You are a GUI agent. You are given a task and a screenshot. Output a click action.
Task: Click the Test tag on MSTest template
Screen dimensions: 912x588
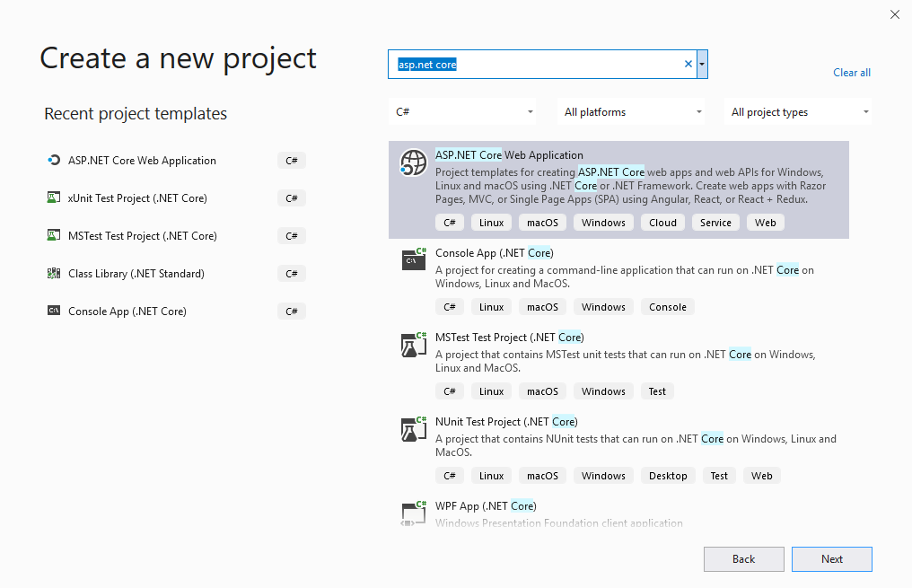coord(657,391)
